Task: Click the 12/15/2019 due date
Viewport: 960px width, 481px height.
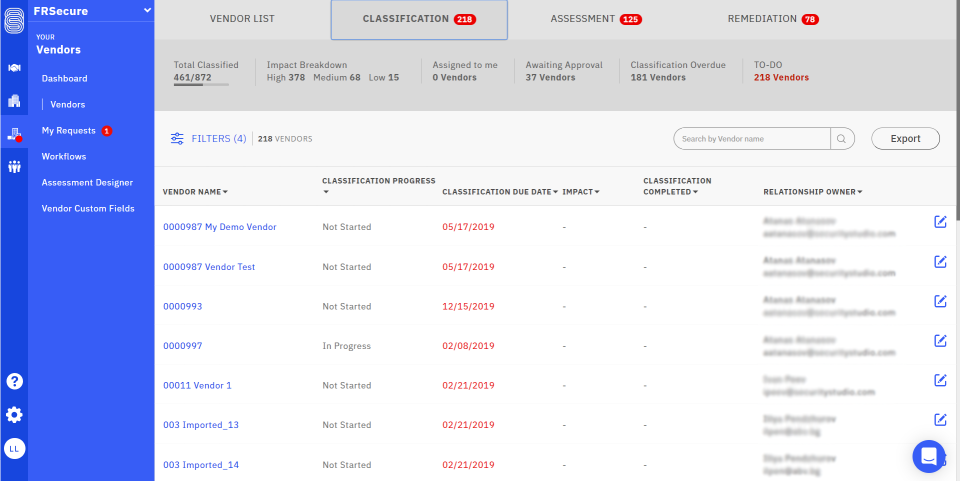Action: click(x=468, y=307)
